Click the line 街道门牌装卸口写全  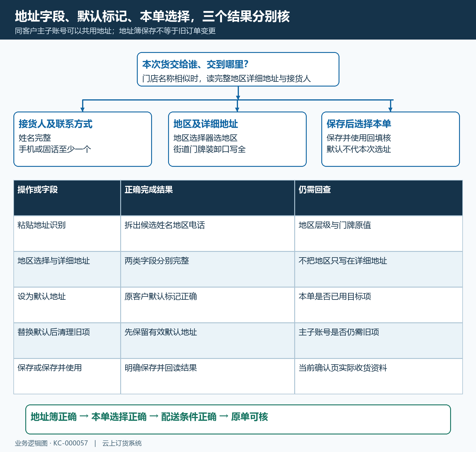click(209, 149)
